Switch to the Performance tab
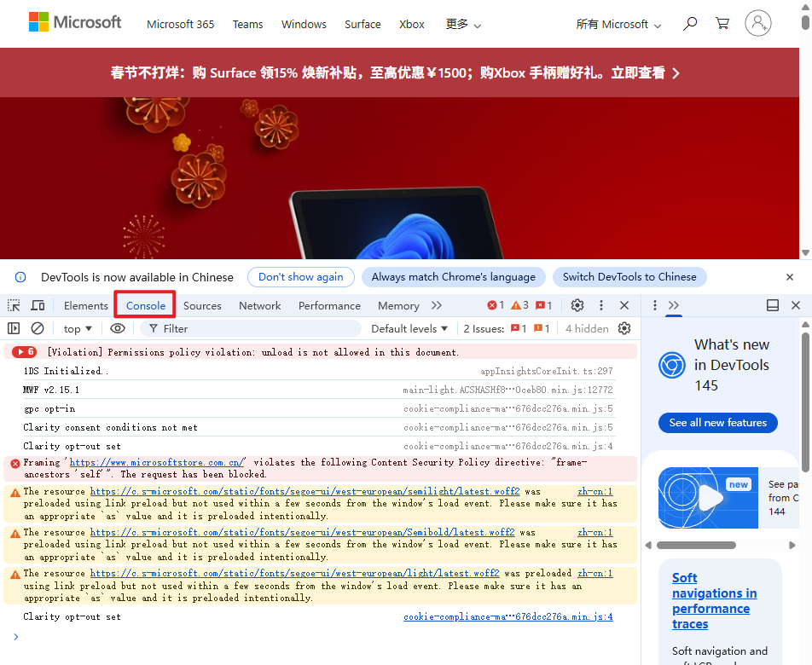The height and width of the screenshot is (665, 812). click(x=329, y=305)
